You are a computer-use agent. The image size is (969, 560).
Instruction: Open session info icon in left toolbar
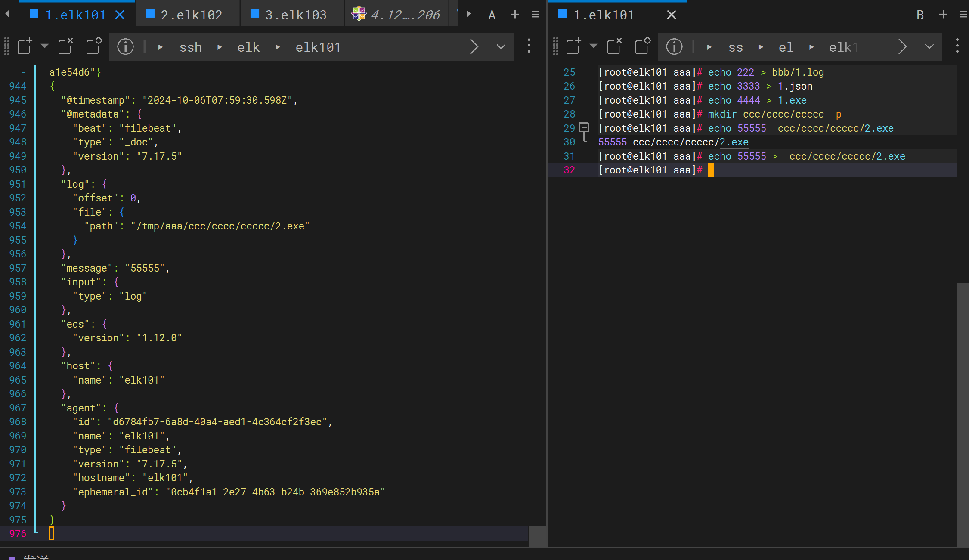pos(125,46)
